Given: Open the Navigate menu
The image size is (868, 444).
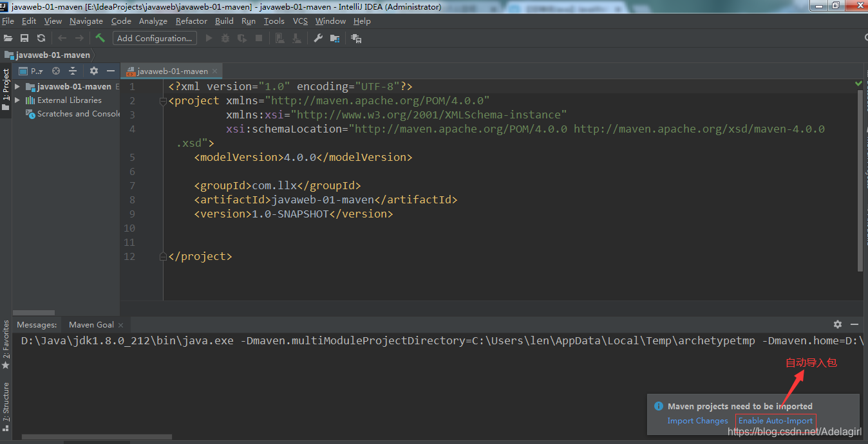Looking at the screenshot, I should click(86, 21).
